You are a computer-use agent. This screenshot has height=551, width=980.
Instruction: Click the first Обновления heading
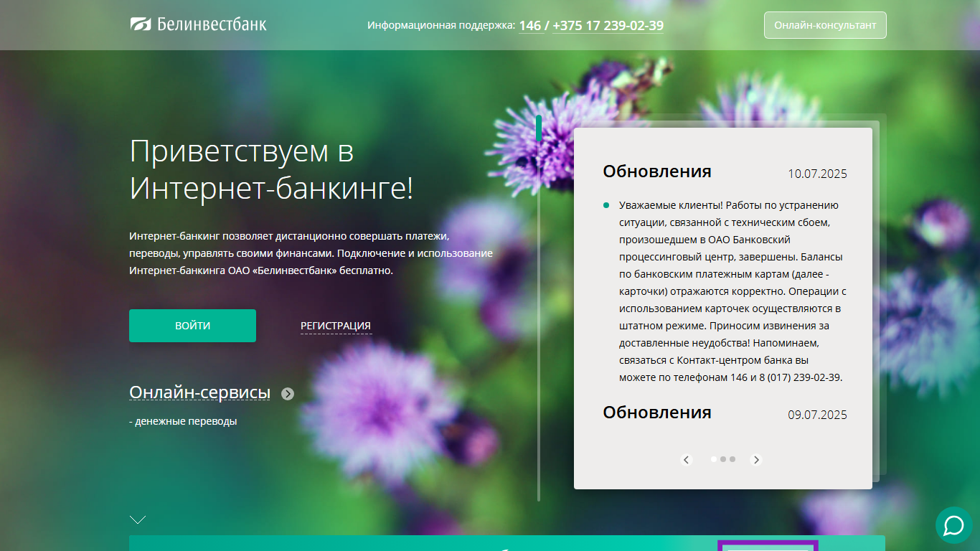click(x=657, y=171)
